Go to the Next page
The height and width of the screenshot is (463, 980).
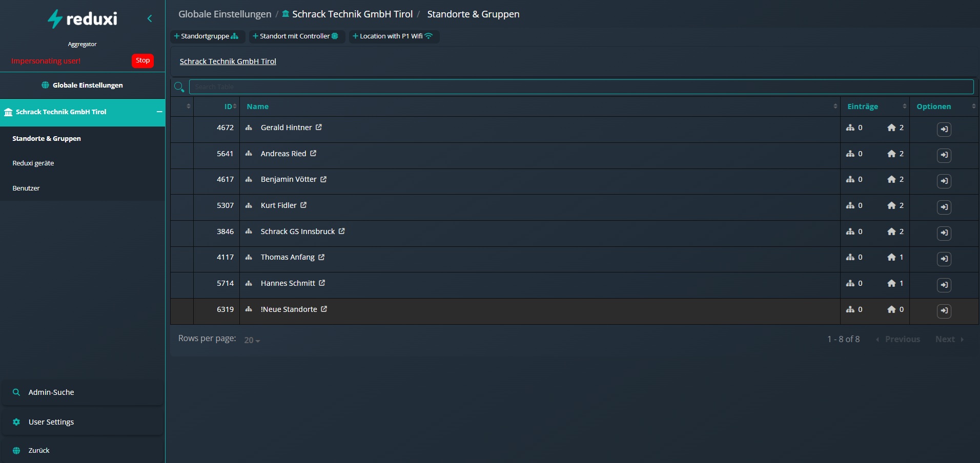click(949, 339)
